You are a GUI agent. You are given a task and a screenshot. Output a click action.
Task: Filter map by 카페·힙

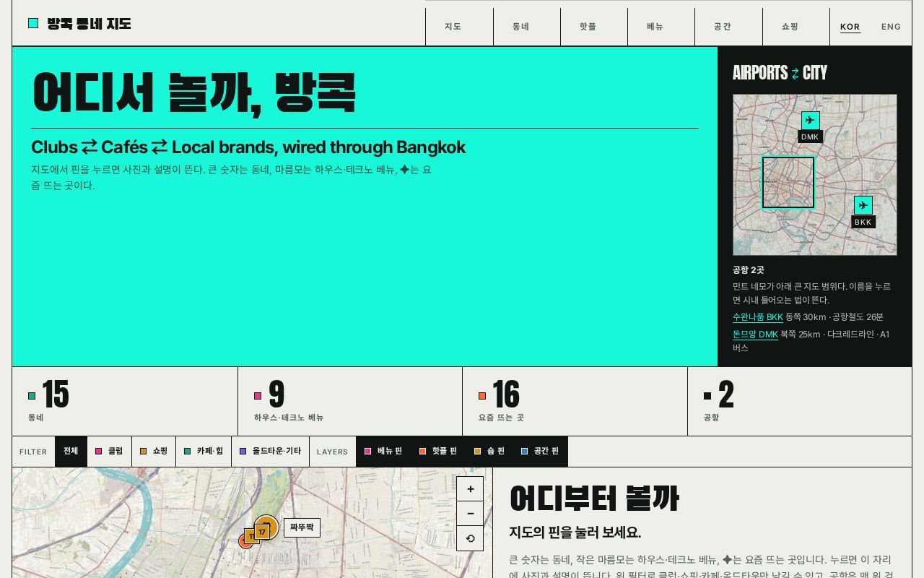click(204, 452)
